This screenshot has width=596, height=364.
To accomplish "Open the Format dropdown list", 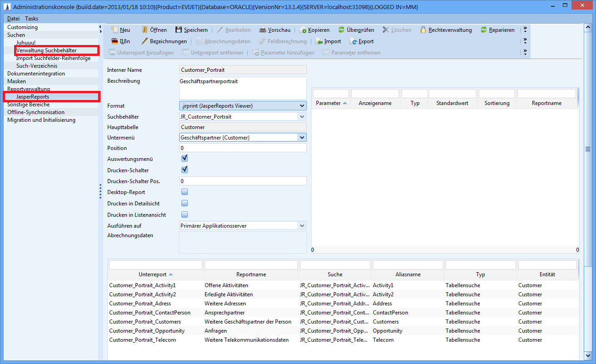I will [x=302, y=106].
